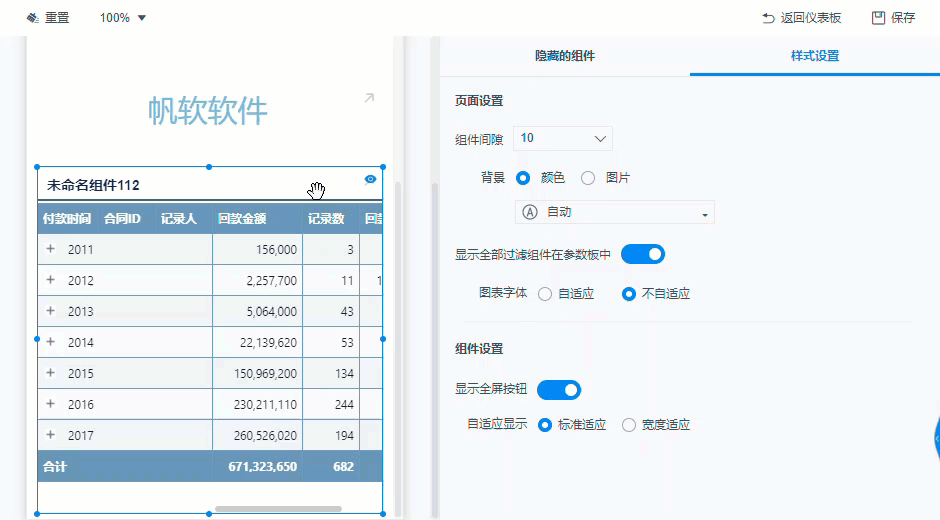Switch to 隐藏的组件 tab
The width and height of the screenshot is (940, 520).
point(565,56)
